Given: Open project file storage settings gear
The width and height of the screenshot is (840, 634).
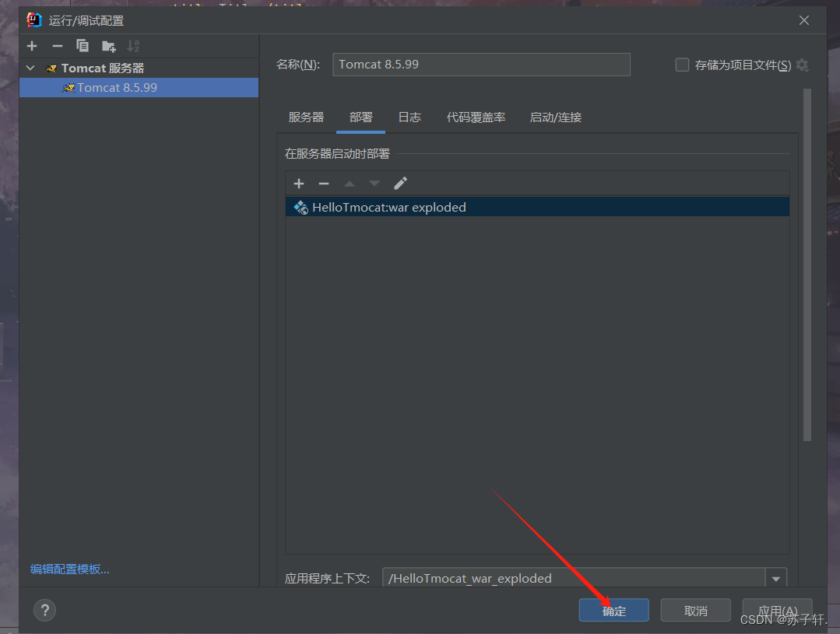Looking at the screenshot, I should pyautogui.click(x=802, y=65).
